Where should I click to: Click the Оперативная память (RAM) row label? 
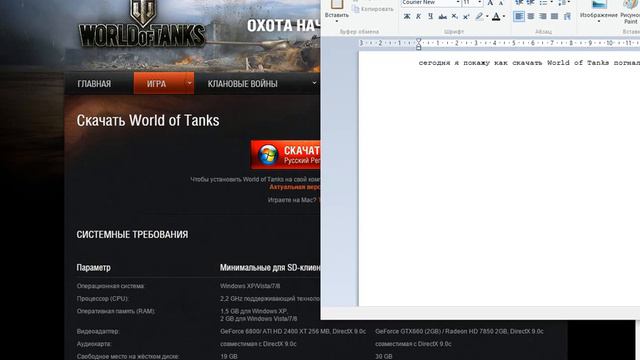pos(116,311)
